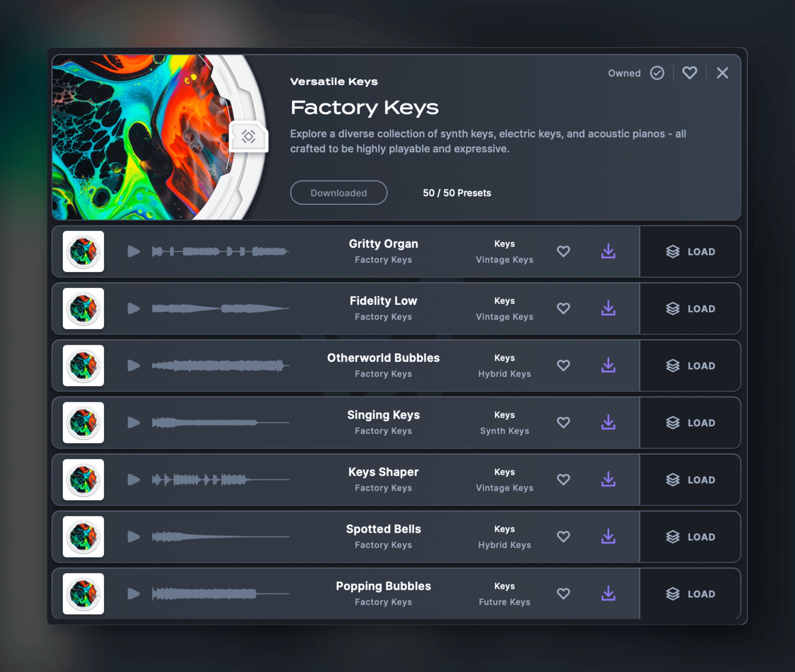Download the Fidelity Low preset
Image resolution: width=795 pixels, height=672 pixels.
(x=608, y=308)
